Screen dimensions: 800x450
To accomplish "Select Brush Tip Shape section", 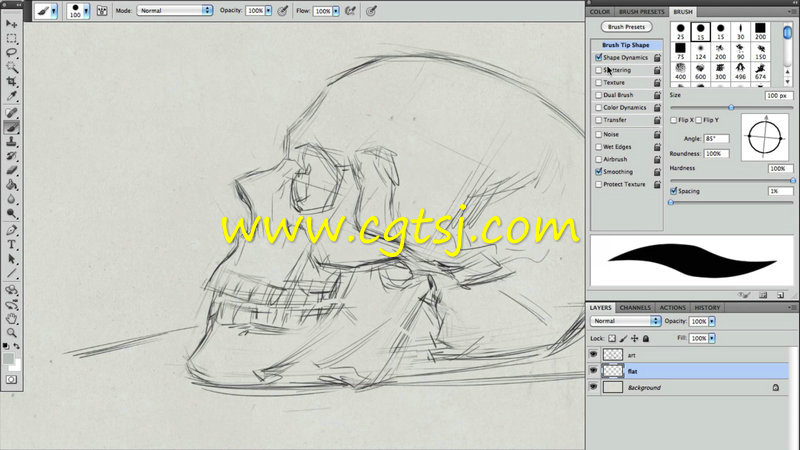I will point(626,45).
